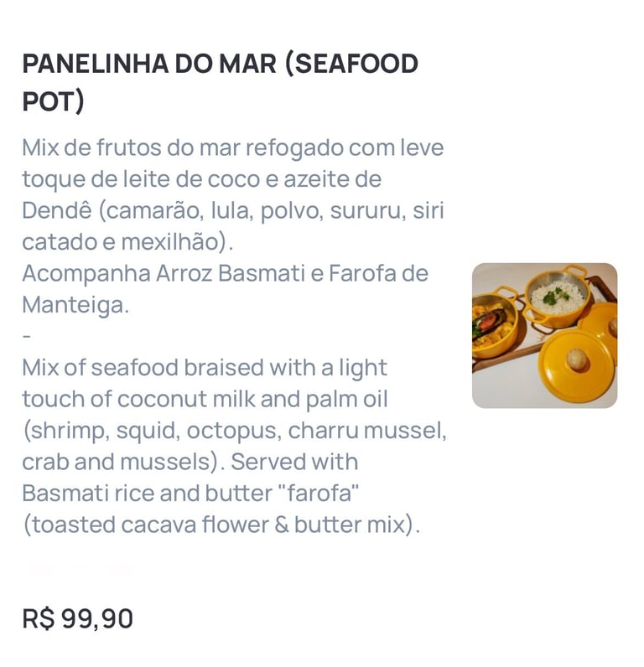The image size is (644, 667).
Task: Click the R$ 99,90 price
Action: [77, 618]
